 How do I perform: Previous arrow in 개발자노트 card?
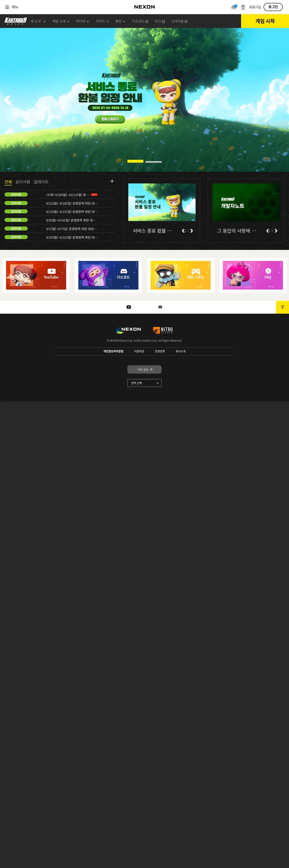[x=268, y=231]
